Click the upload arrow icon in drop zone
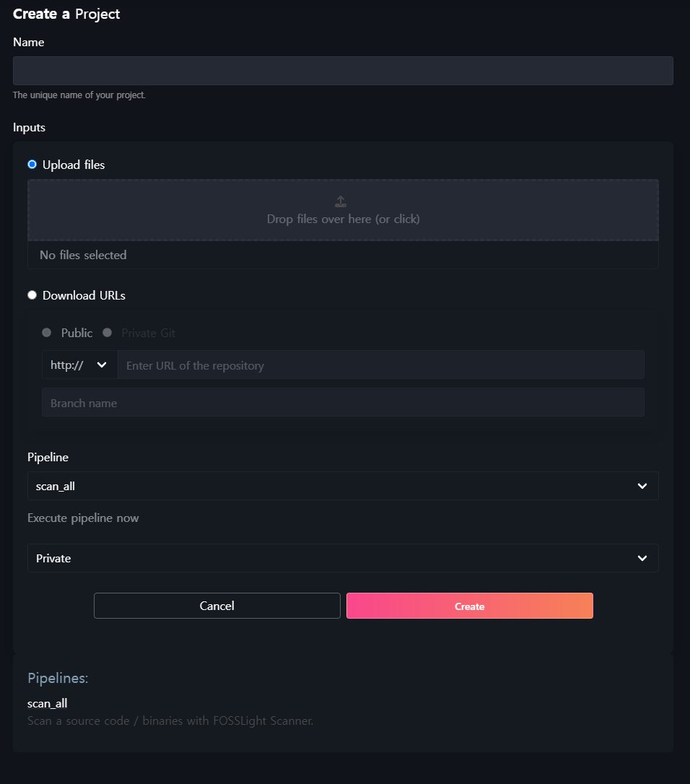The width and height of the screenshot is (690, 784). click(342, 202)
